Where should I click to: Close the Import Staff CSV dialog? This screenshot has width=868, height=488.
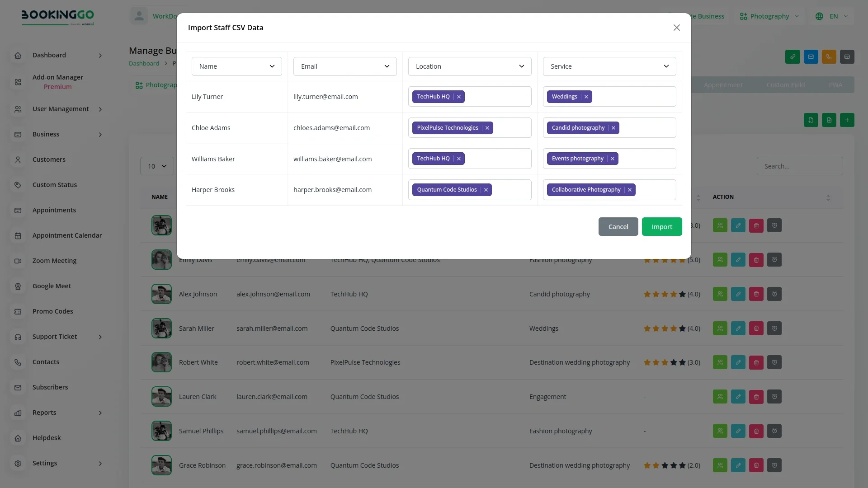click(676, 28)
